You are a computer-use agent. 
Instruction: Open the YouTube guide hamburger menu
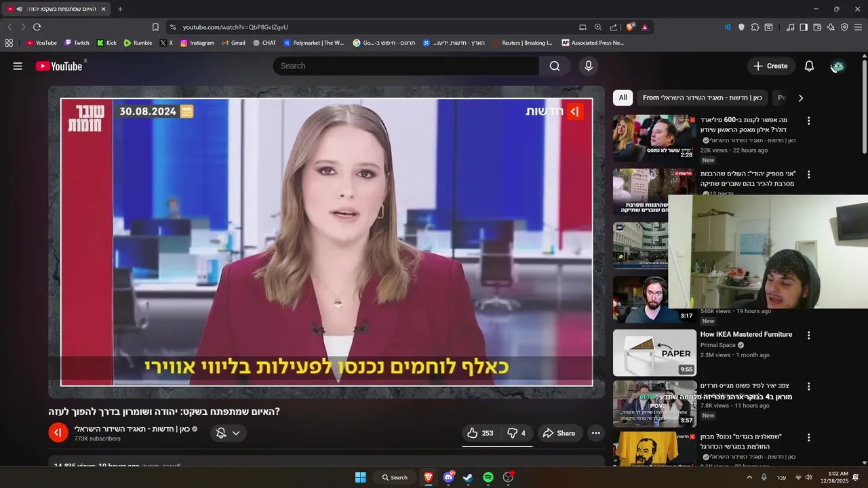(18, 66)
